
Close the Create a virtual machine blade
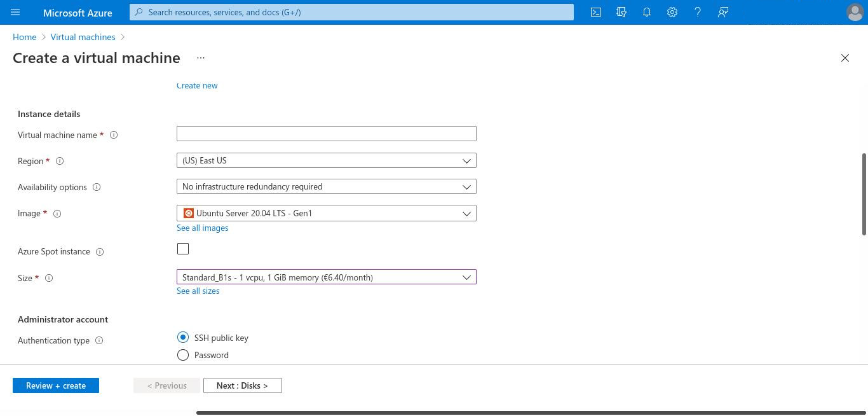pos(845,58)
